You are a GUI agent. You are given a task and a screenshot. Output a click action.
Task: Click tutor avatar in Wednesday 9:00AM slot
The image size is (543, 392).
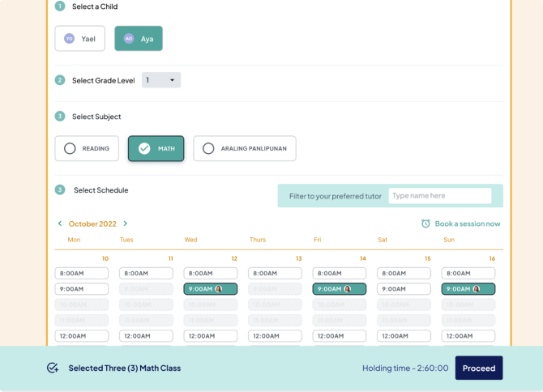point(219,289)
